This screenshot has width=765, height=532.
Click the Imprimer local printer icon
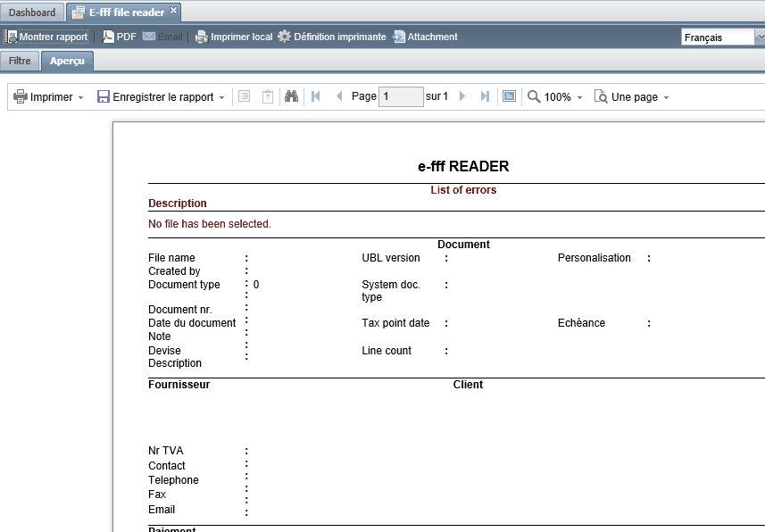click(202, 37)
